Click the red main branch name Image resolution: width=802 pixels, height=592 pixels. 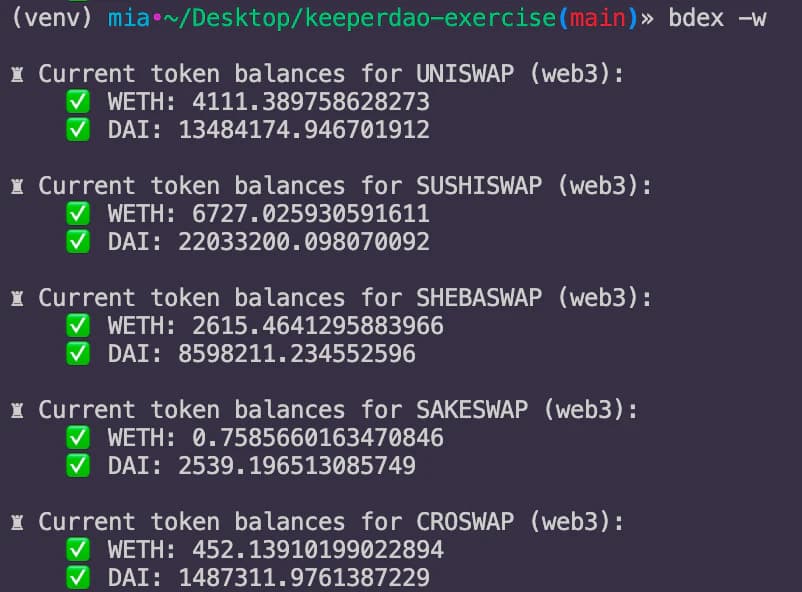click(597, 18)
